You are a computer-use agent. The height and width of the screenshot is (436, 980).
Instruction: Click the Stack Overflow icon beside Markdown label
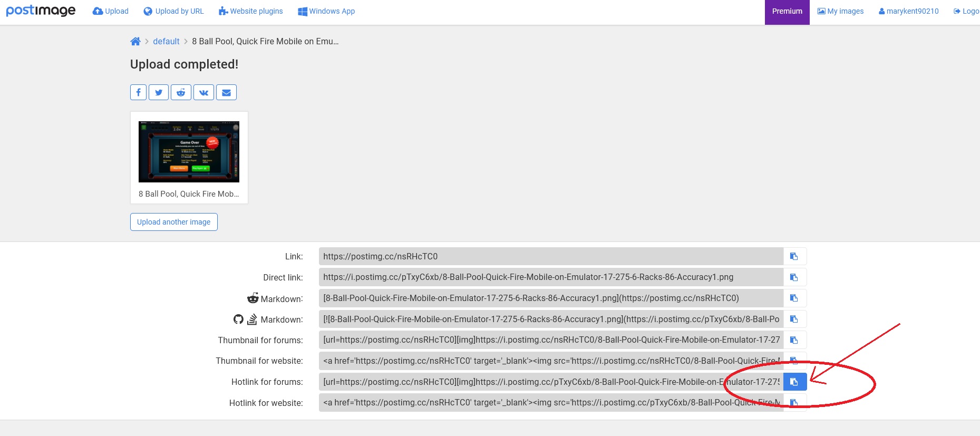252,319
